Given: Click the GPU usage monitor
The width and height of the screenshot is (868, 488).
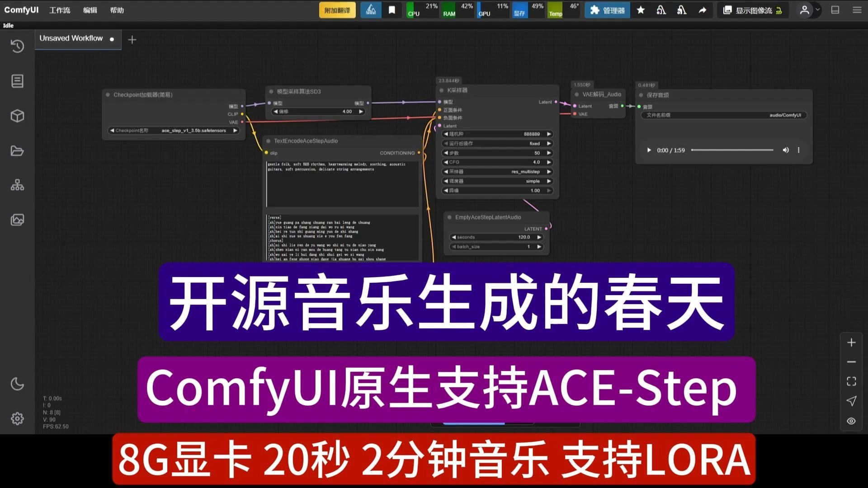Looking at the screenshot, I should click(x=493, y=10).
